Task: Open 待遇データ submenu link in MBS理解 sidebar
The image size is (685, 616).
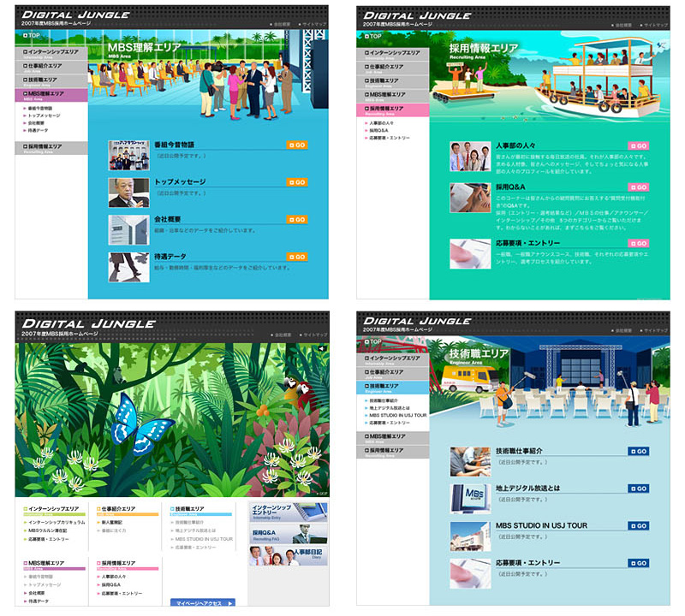Action: coord(38,131)
